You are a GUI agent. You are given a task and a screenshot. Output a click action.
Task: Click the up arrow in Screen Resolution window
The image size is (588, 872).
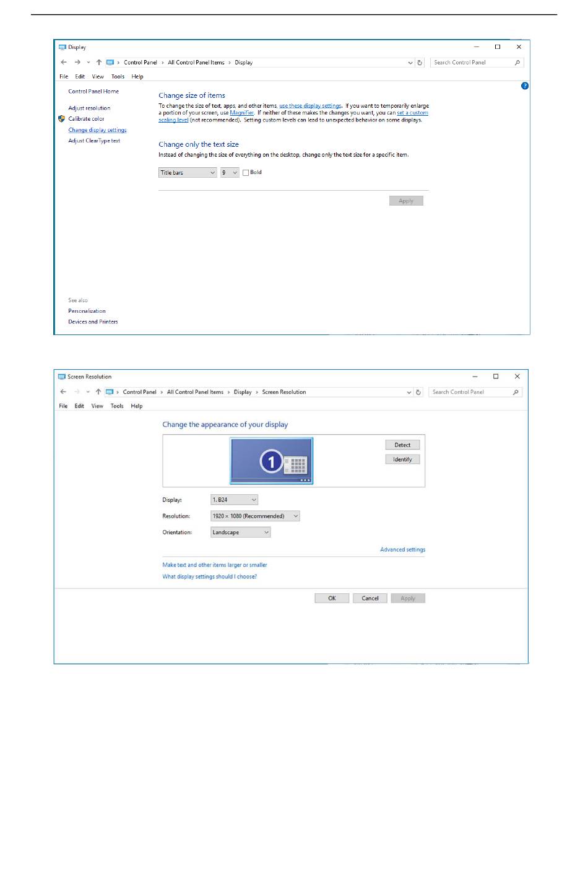pyautogui.click(x=98, y=392)
